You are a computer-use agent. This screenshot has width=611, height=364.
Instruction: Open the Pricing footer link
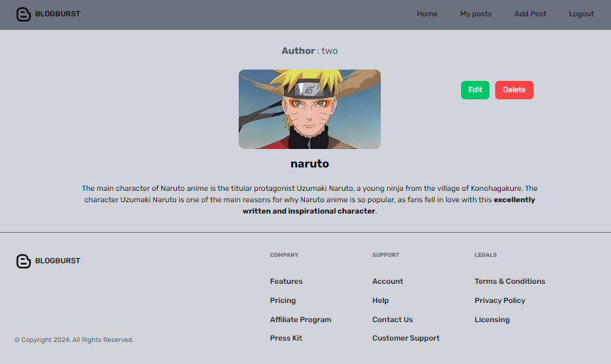[283, 301]
